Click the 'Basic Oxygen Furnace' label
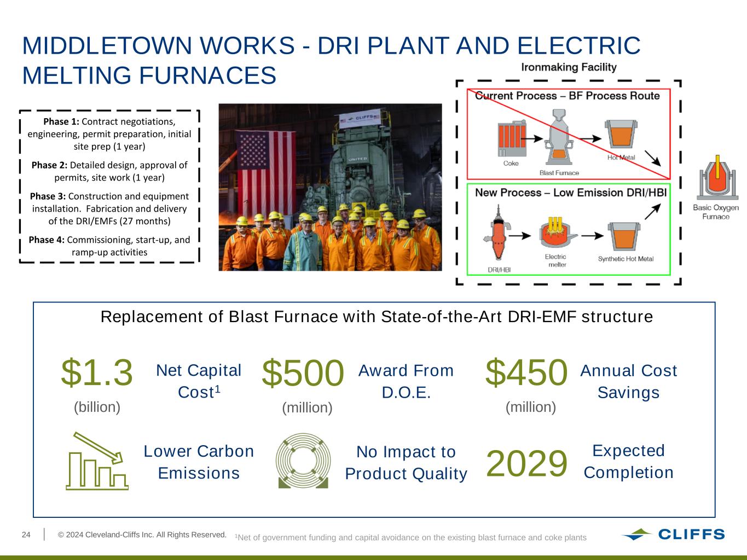The image size is (747, 560). [716, 212]
